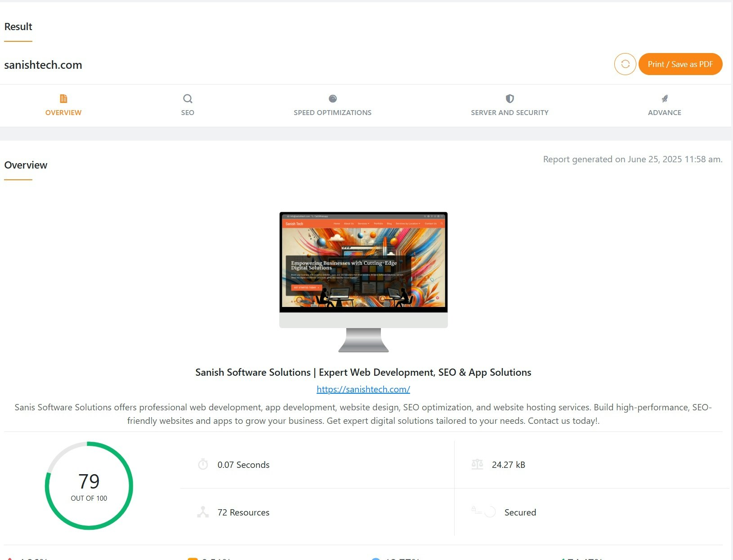Click the resources node icon
Image resolution: width=733 pixels, height=560 pixels.
point(203,512)
